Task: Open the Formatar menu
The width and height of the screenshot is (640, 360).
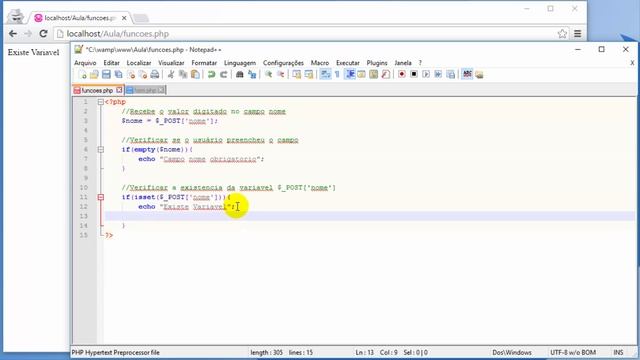Action: point(204,63)
